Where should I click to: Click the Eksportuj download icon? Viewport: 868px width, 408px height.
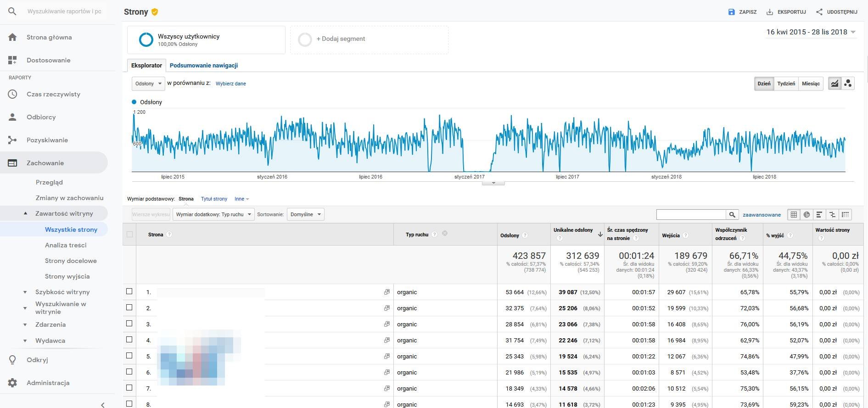pos(770,12)
